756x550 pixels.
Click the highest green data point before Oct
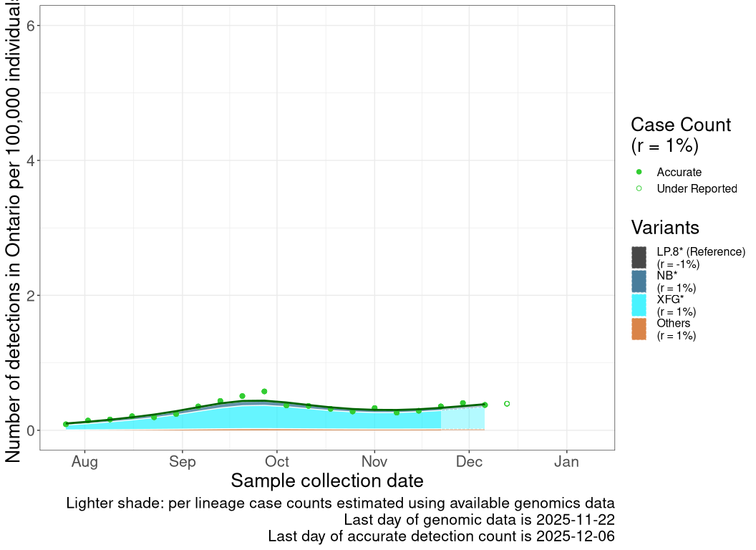coord(264,392)
